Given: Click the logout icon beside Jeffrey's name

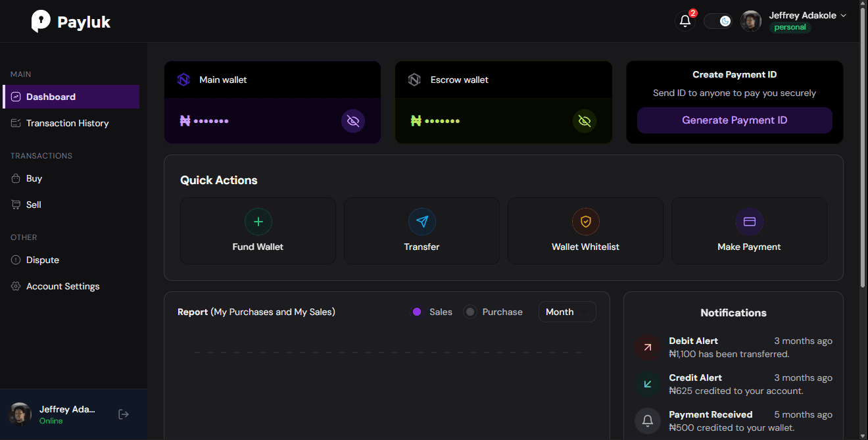Looking at the screenshot, I should 123,414.
